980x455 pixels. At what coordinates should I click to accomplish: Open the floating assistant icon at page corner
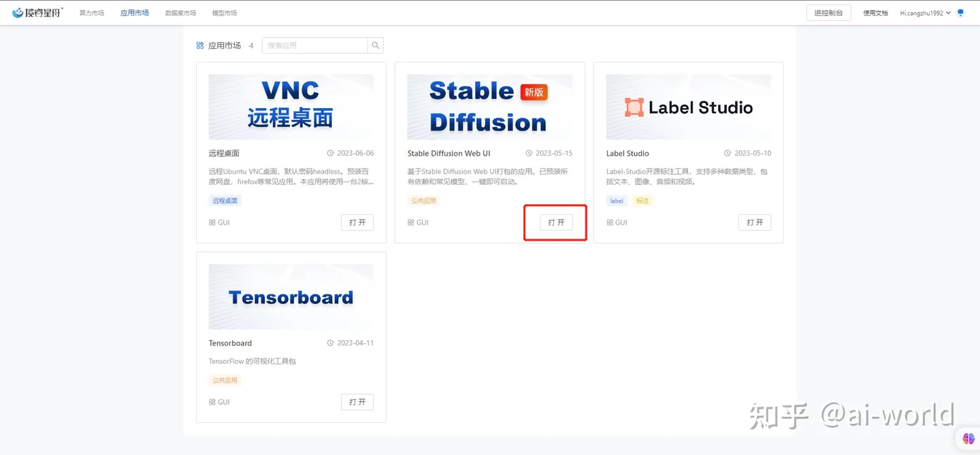969,439
